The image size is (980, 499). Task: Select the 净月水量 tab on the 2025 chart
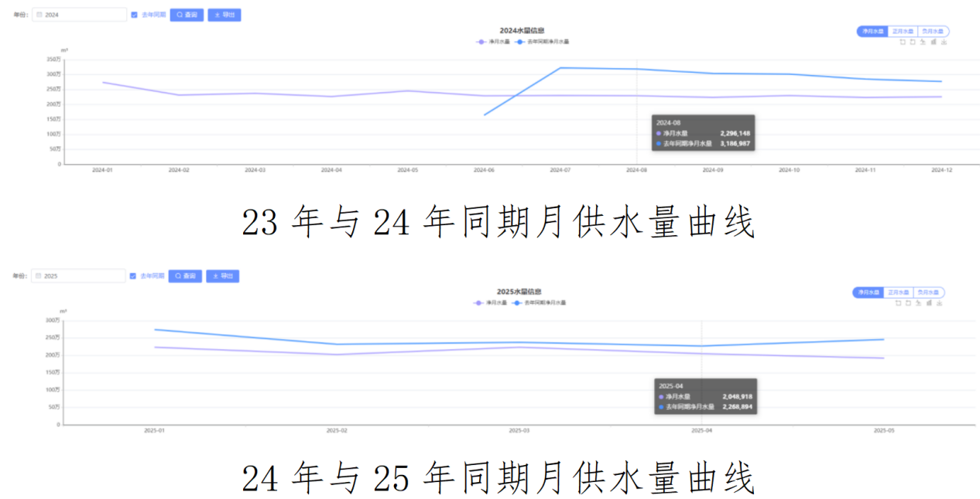(x=869, y=292)
